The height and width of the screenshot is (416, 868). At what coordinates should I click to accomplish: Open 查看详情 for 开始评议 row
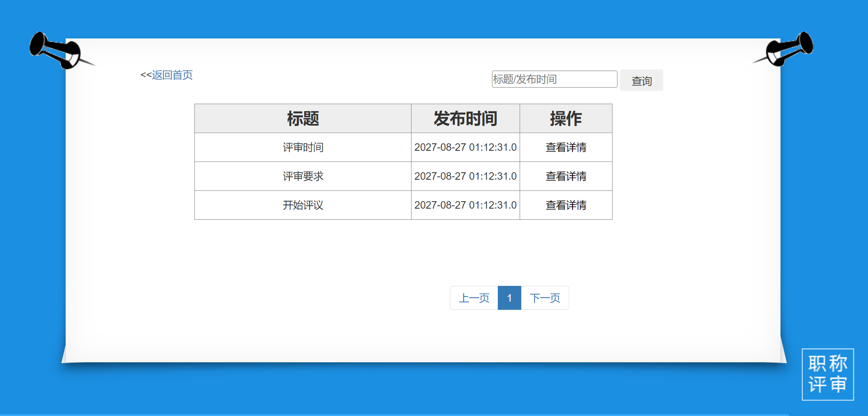pos(566,205)
